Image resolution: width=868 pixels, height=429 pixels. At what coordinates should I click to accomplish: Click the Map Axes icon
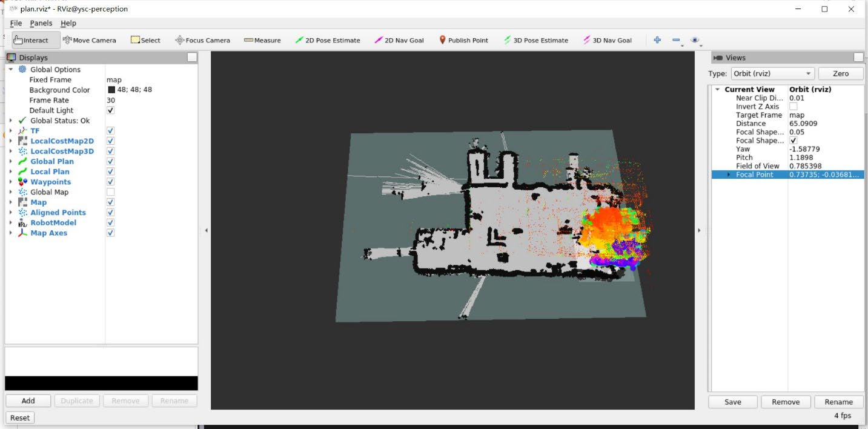point(23,233)
